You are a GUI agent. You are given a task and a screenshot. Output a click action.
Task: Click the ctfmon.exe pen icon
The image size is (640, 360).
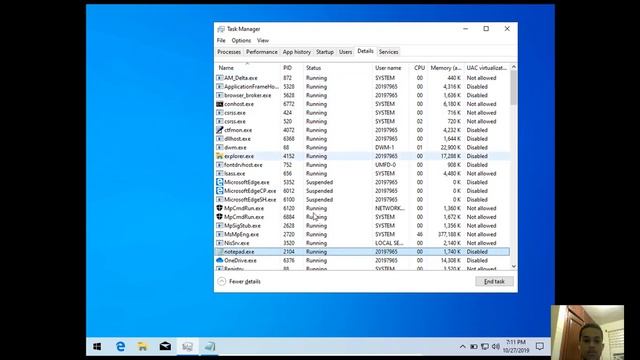click(x=220, y=130)
